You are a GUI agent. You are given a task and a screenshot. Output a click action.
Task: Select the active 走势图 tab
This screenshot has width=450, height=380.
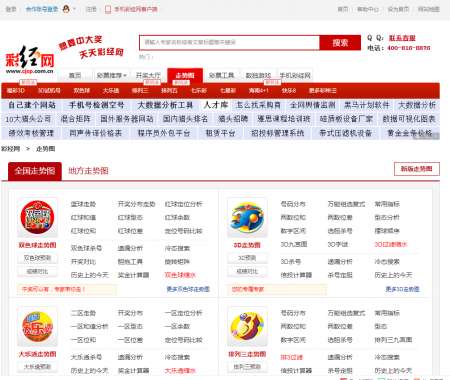(185, 75)
